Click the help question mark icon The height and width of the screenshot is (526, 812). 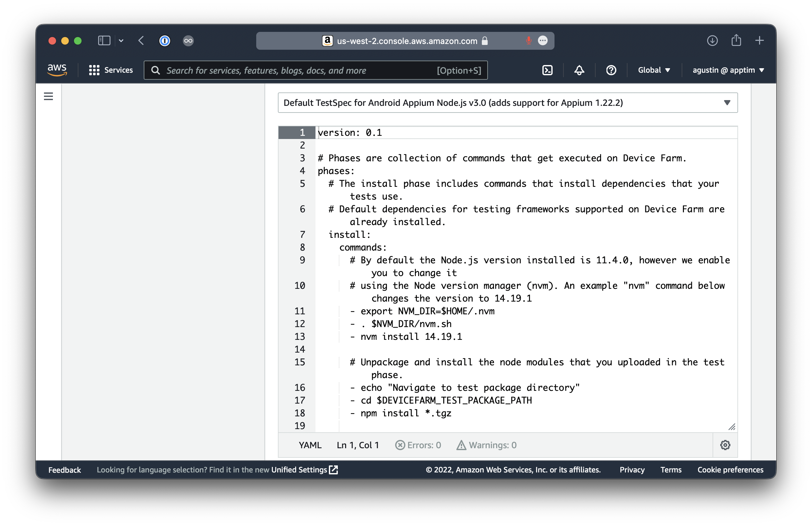(611, 70)
